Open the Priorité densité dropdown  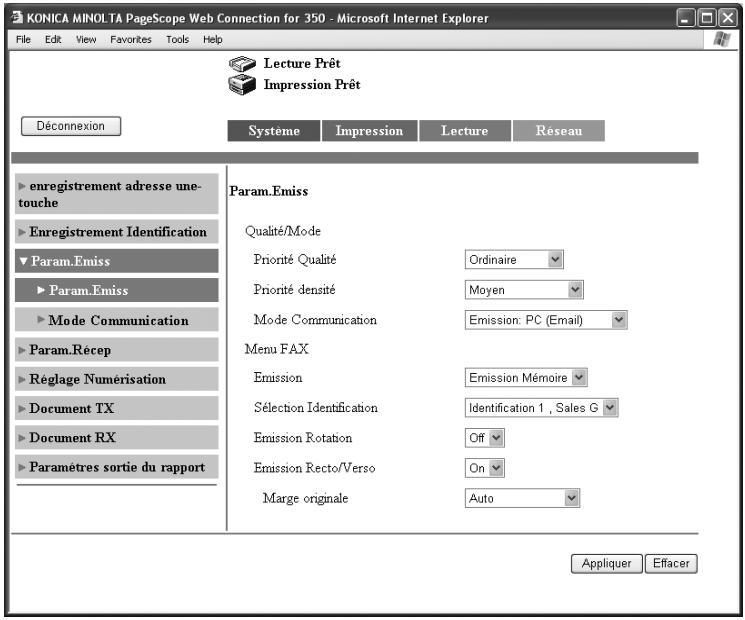coord(524,289)
